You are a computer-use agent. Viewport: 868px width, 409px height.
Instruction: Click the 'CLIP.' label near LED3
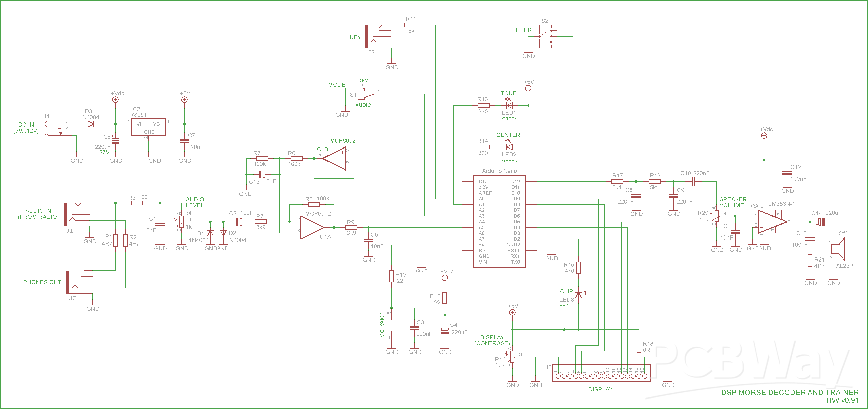point(567,291)
